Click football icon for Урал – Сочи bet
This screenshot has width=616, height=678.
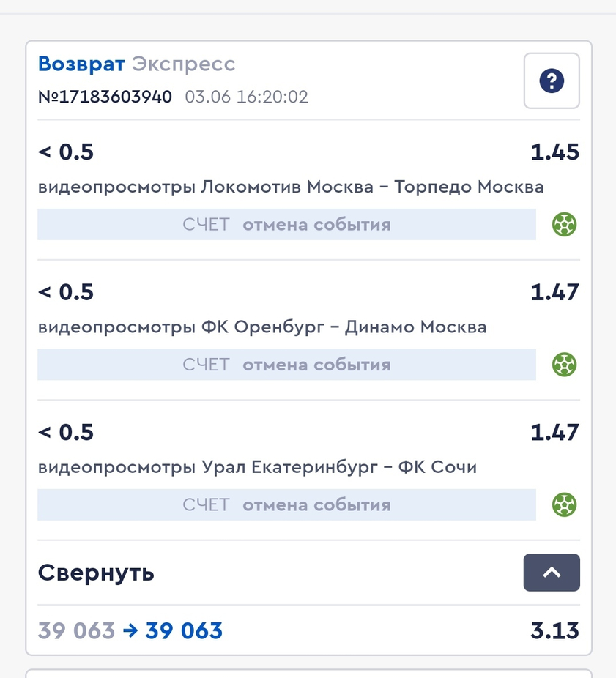pyautogui.click(x=565, y=504)
